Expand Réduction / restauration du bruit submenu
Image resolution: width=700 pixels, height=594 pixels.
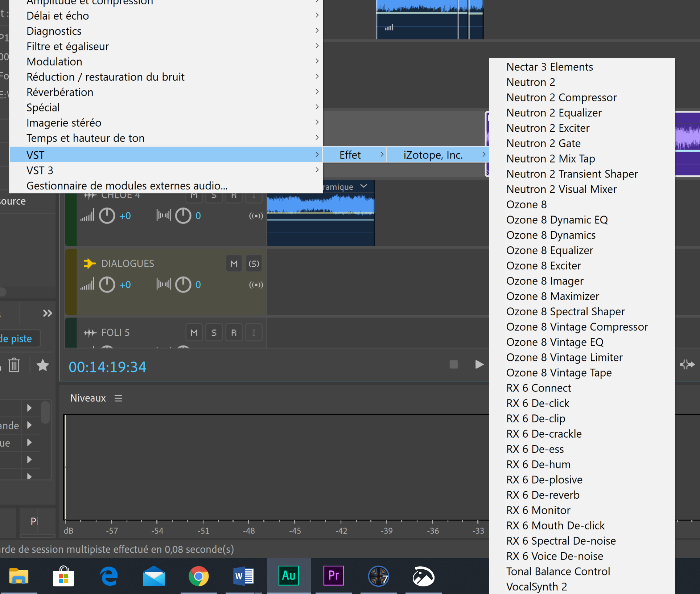click(166, 77)
